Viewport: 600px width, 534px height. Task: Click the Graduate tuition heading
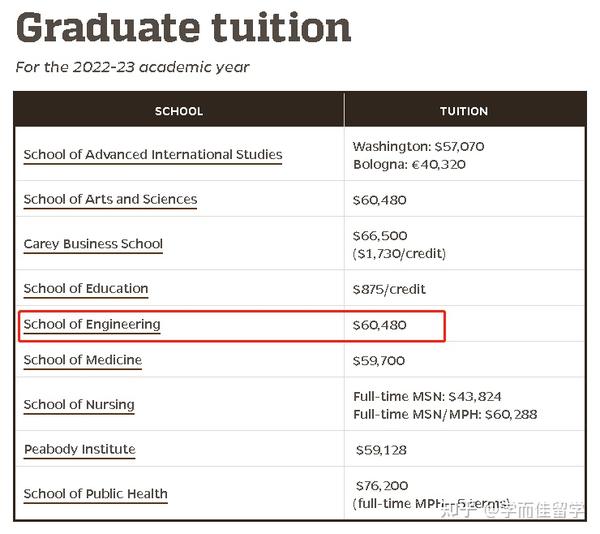(x=183, y=28)
